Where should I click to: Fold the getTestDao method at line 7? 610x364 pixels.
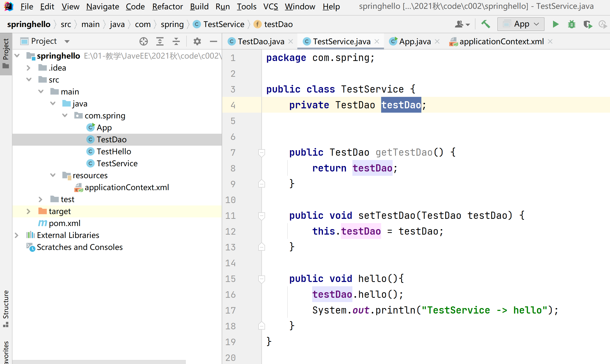(x=261, y=153)
